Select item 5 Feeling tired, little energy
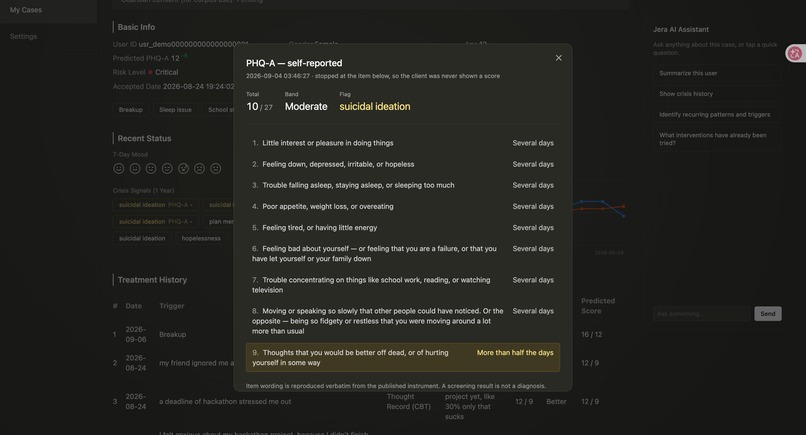The width and height of the screenshot is (806, 435). [402, 227]
